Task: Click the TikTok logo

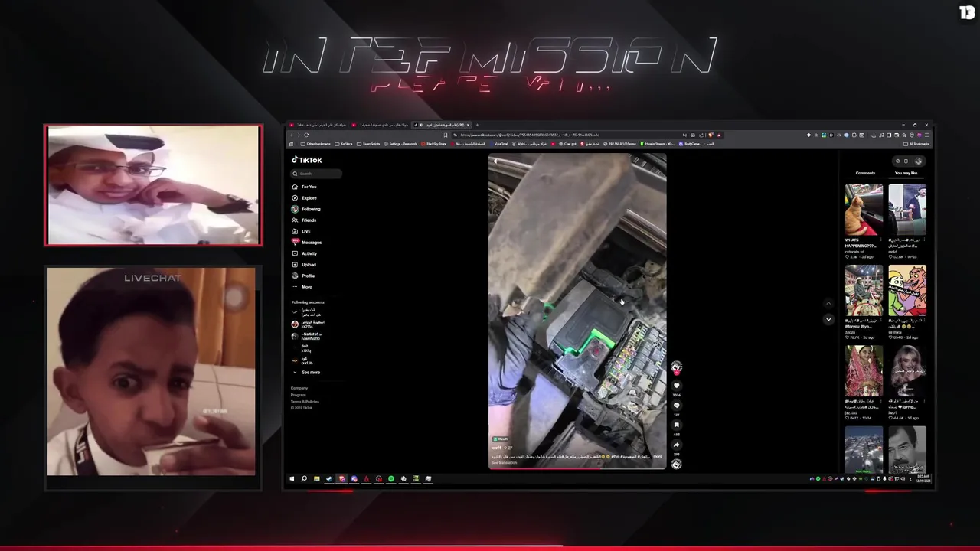Action: [x=306, y=160]
